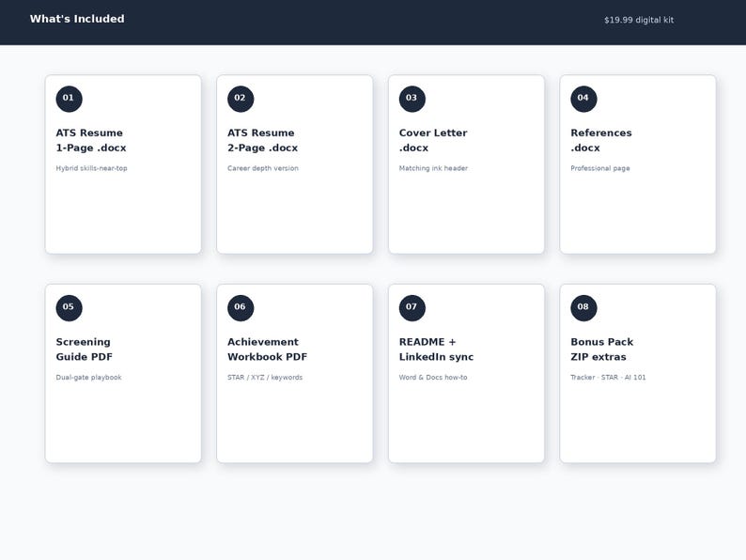Click the 'Matching ink header' description

coord(433,168)
